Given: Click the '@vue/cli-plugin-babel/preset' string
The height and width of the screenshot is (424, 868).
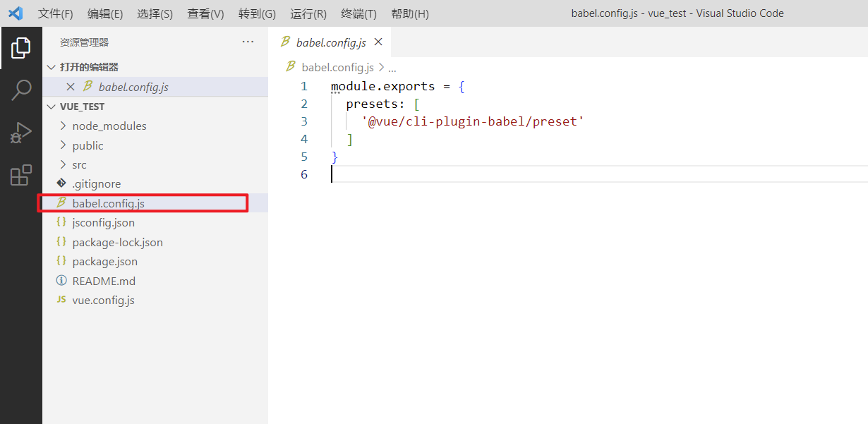Looking at the screenshot, I should [x=473, y=121].
